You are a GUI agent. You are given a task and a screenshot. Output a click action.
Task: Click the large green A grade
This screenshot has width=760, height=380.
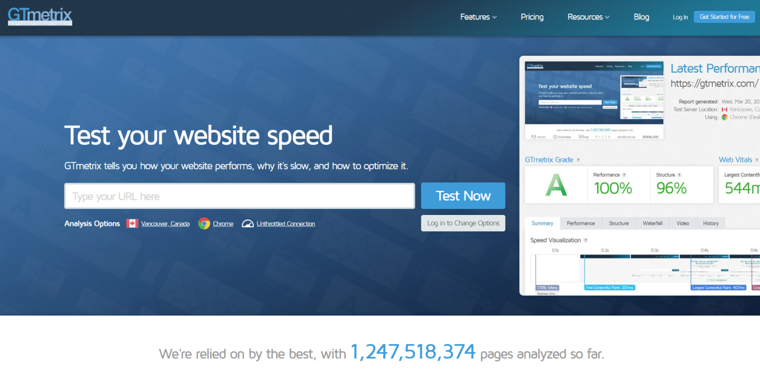coord(555,185)
